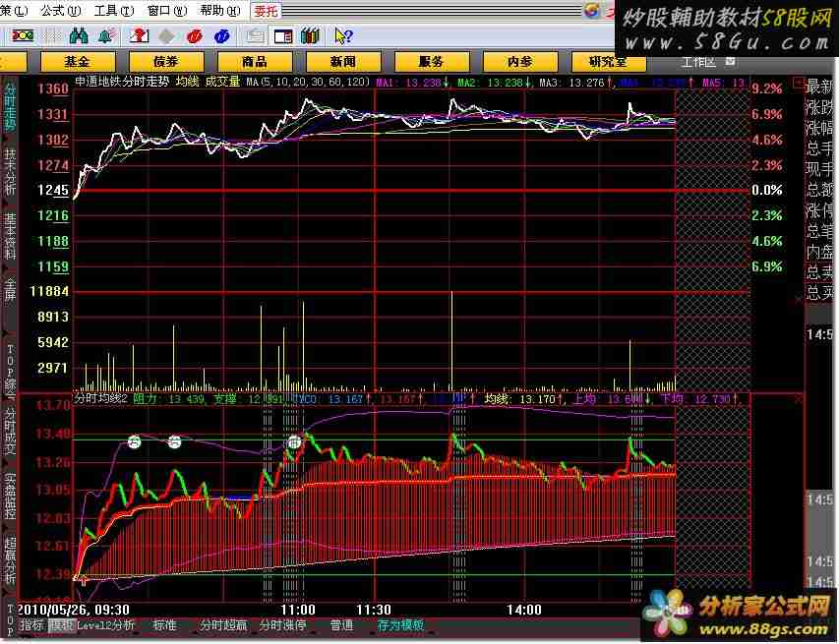Screen dimensions: 839x644
Task: Click the colored books icon
Action: tap(310, 36)
